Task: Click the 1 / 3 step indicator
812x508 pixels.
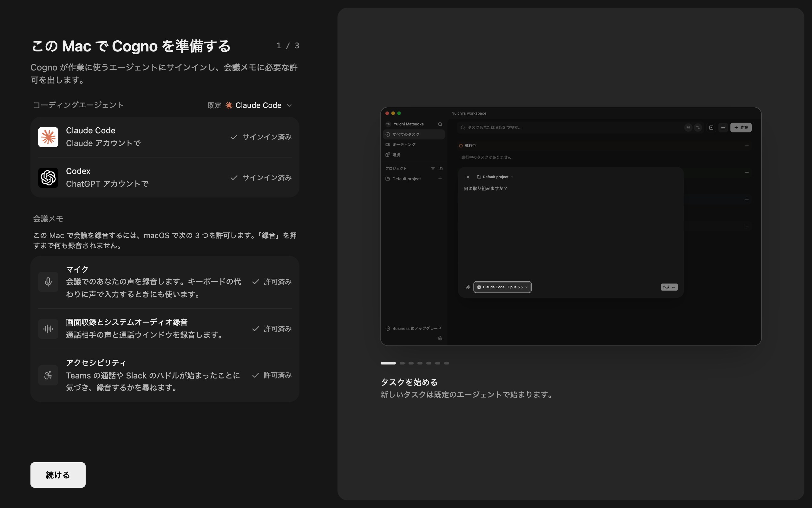Action: pyautogui.click(x=288, y=46)
